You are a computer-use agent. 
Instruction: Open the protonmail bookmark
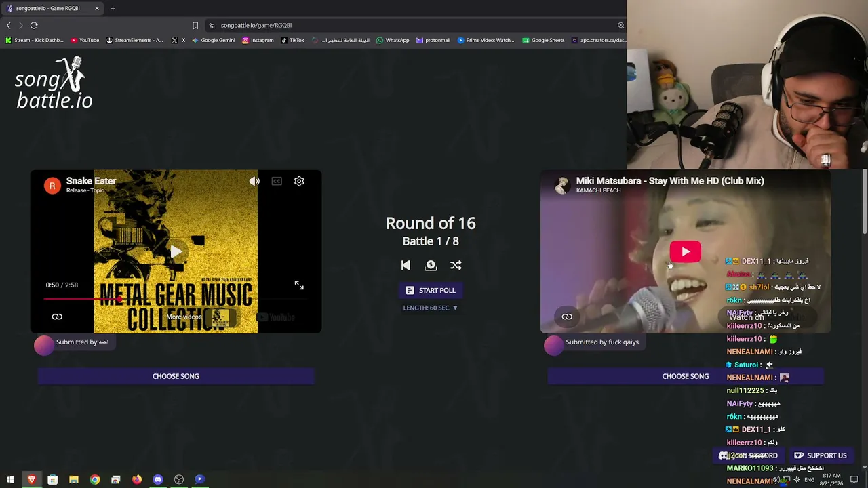(433, 40)
